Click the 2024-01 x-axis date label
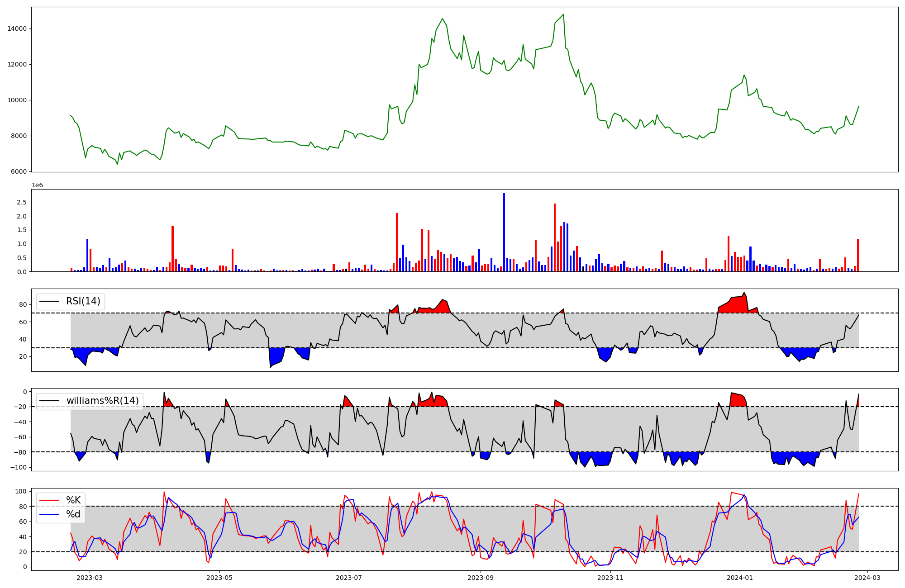Image resolution: width=905 pixels, height=588 pixels. click(x=740, y=577)
